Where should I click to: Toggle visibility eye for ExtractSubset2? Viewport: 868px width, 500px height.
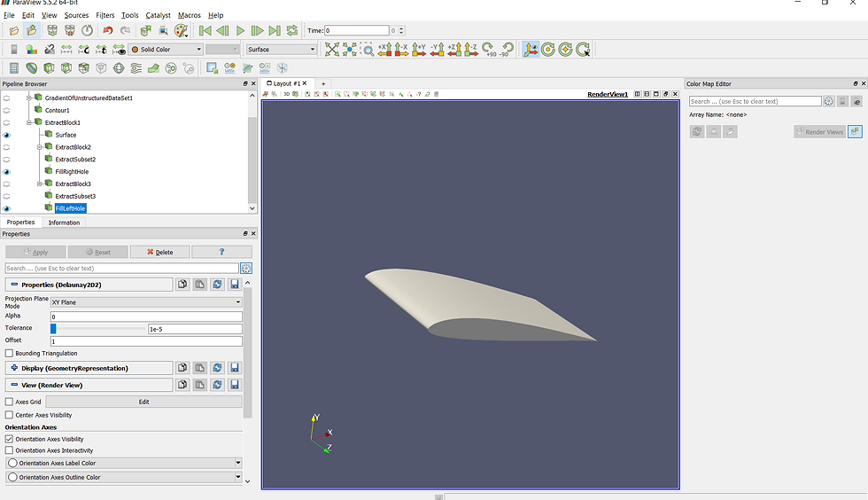click(7, 160)
